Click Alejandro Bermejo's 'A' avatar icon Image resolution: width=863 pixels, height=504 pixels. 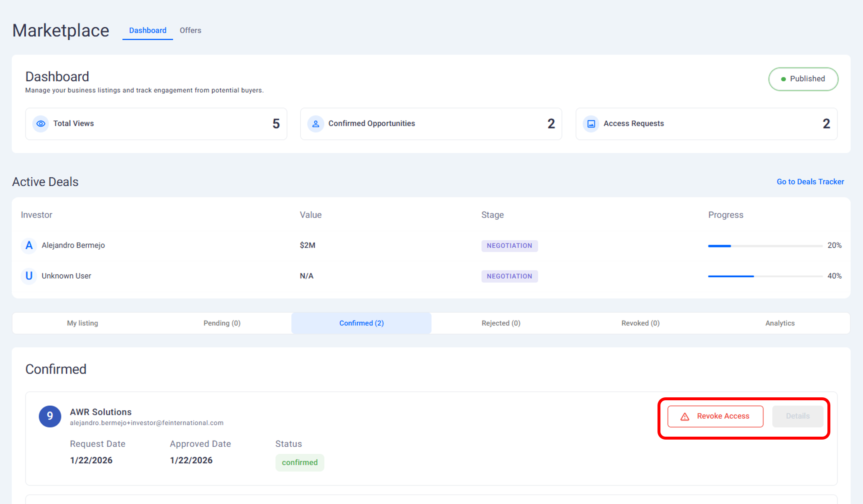click(x=29, y=246)
